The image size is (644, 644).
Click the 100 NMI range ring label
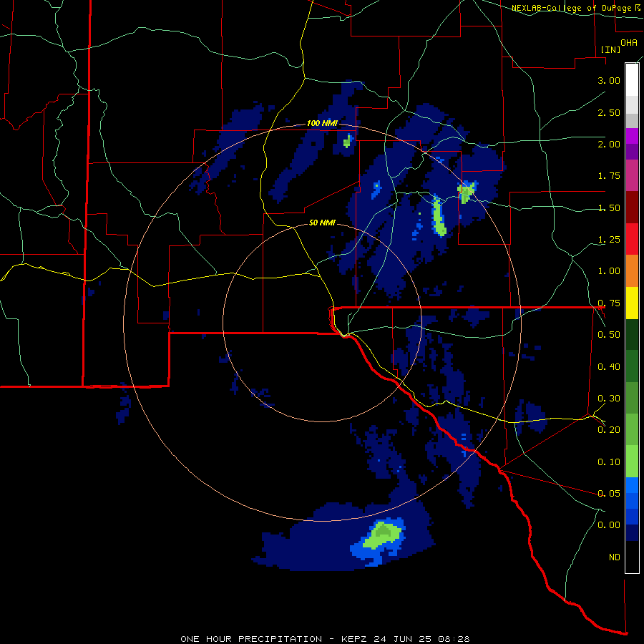(x=322, y=123)
